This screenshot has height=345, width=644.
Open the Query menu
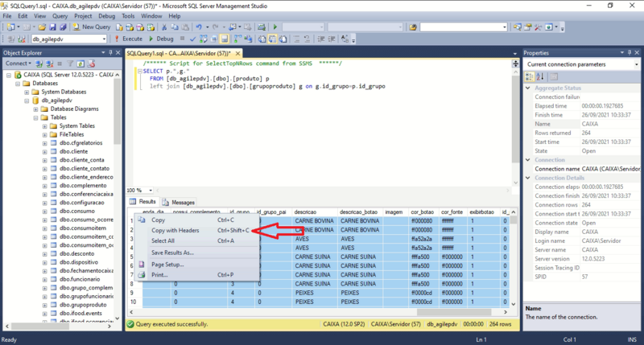60,16
